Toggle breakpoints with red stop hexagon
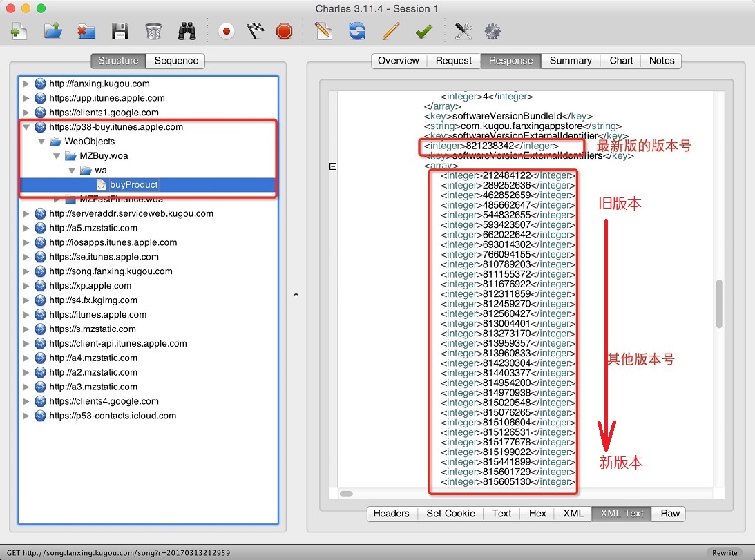This screenshot has width=755, height=560. click(285, 32)
